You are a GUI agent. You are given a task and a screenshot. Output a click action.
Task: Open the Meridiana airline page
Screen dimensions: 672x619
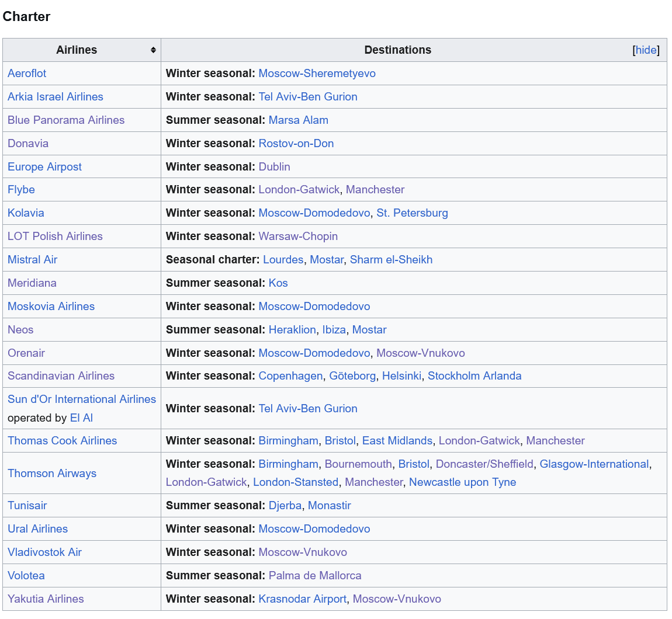point(32,283)
